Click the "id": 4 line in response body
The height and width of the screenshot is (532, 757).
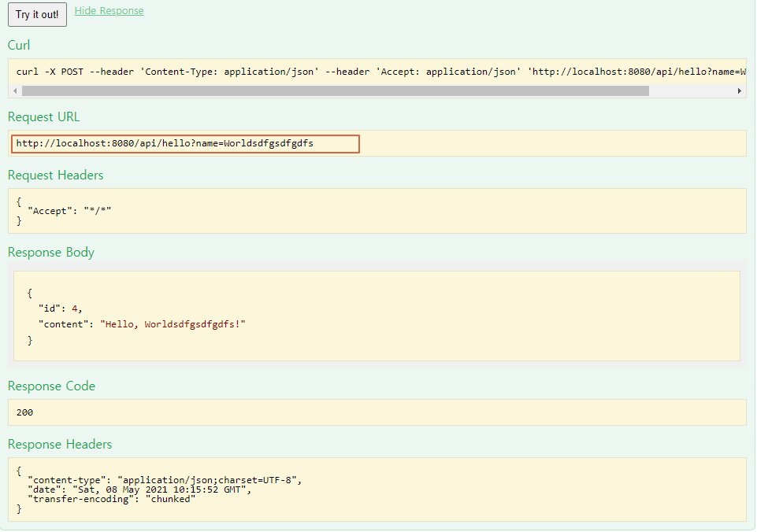click(x=61, y=308)
